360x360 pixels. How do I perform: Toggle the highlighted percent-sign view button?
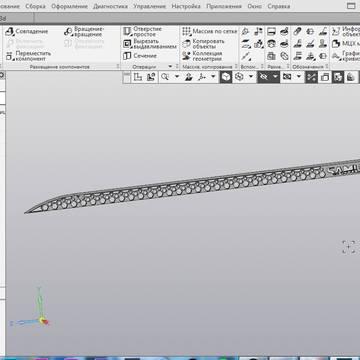[311, 77]
